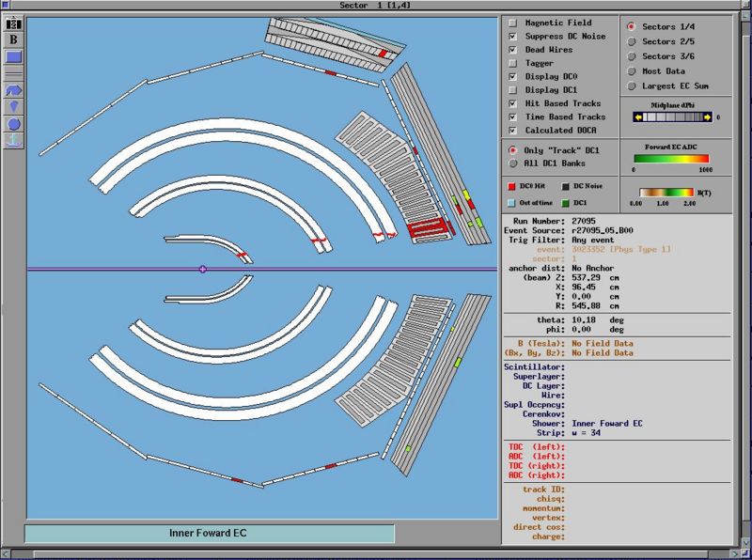Toggle the Dead Wires checkbox
Screen dimensions: 752x560
(512, 50)
